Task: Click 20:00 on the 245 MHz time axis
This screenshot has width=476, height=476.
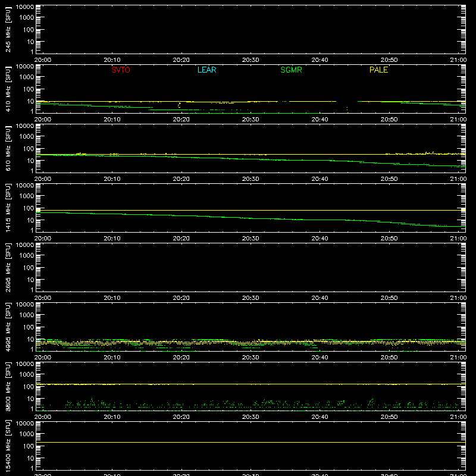Action: point(42,60)
